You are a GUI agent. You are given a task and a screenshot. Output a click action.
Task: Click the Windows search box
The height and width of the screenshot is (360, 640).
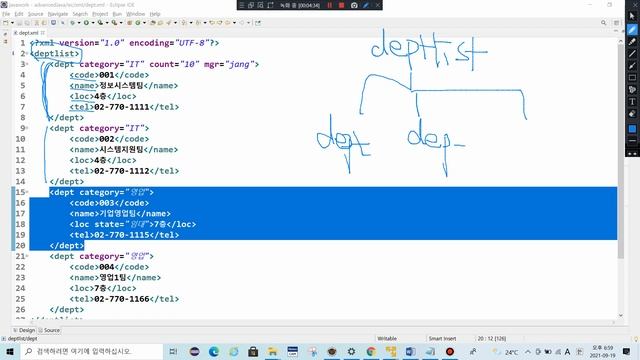[x=91, y=351]
